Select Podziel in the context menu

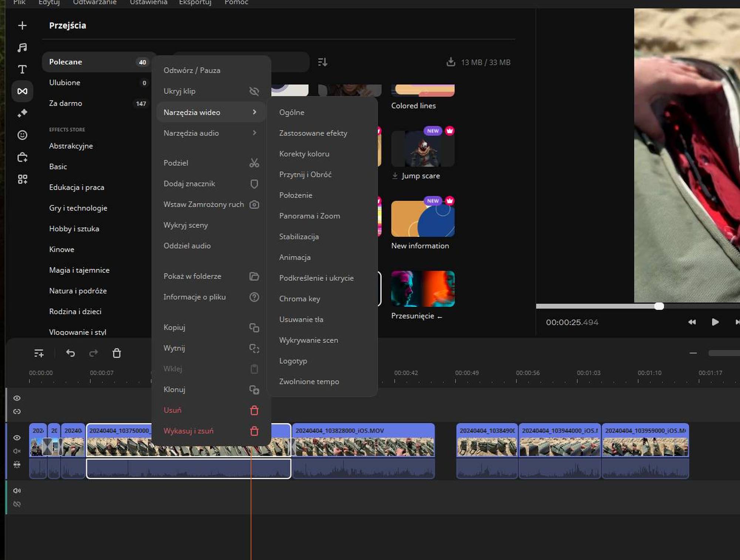(x=176, y=163)
